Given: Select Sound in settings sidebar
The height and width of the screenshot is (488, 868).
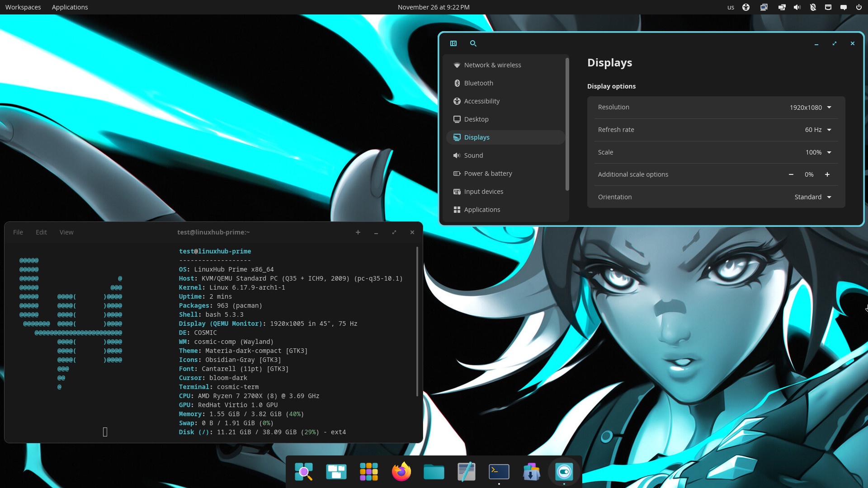Looking at the screenshot, I should click(x=473, y=155).
